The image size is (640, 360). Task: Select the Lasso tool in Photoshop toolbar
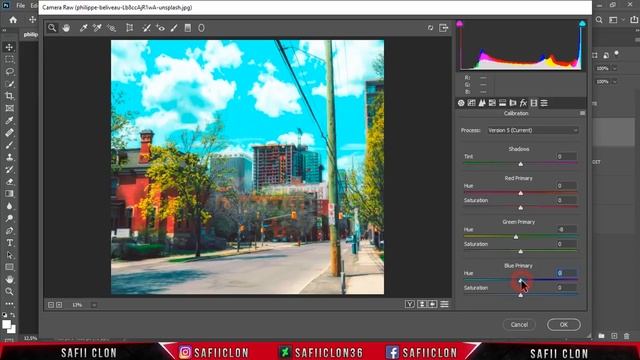pos(9,71)
